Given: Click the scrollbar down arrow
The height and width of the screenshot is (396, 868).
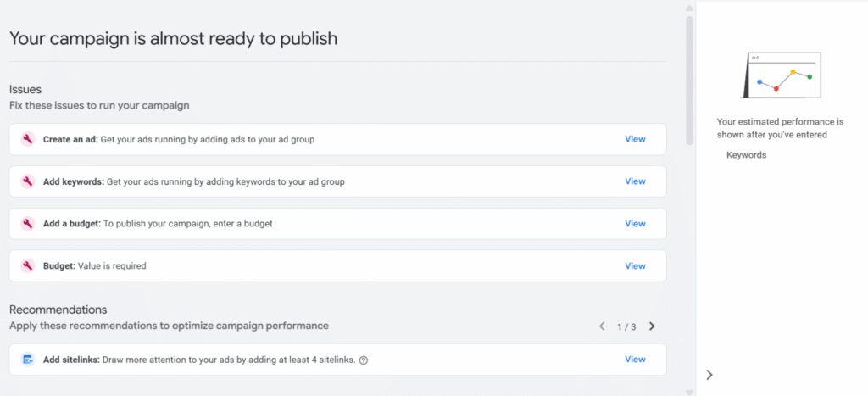Looking at the screenshot, I should [x=689, y=391].
